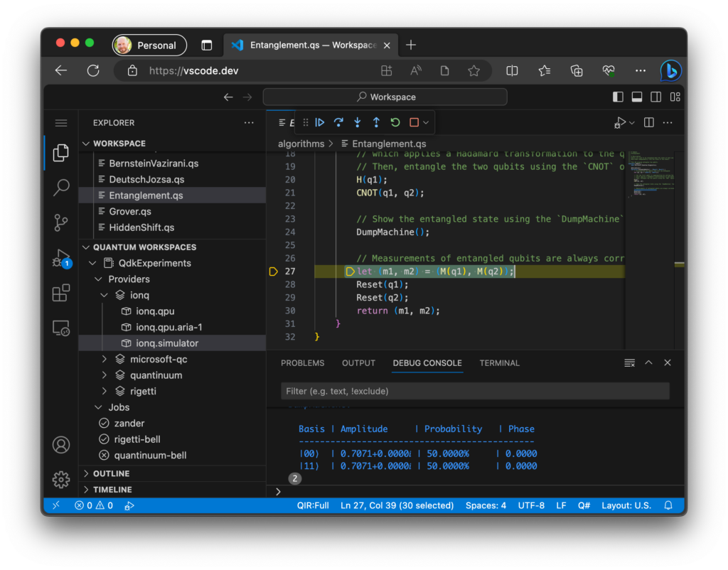Toggle the primary side bar layout button

pyautogui.click(x=618, y=97)
